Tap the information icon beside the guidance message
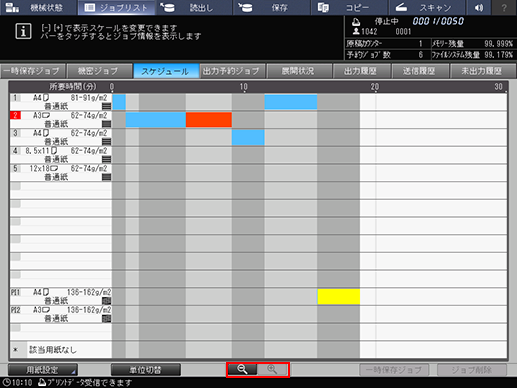The width and height of the screenshot is (517, 388). point(23,32)
